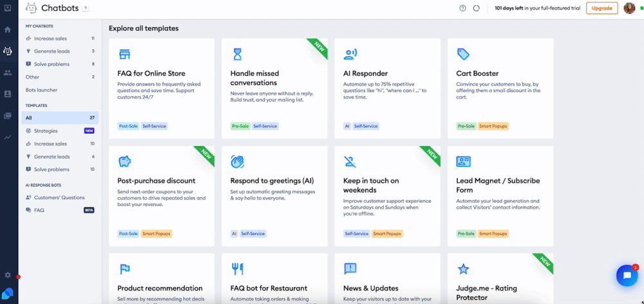The image size is (644, 304).
Task: Open Generate leads under My Chatbots
Action: click(x=60, y=52)
